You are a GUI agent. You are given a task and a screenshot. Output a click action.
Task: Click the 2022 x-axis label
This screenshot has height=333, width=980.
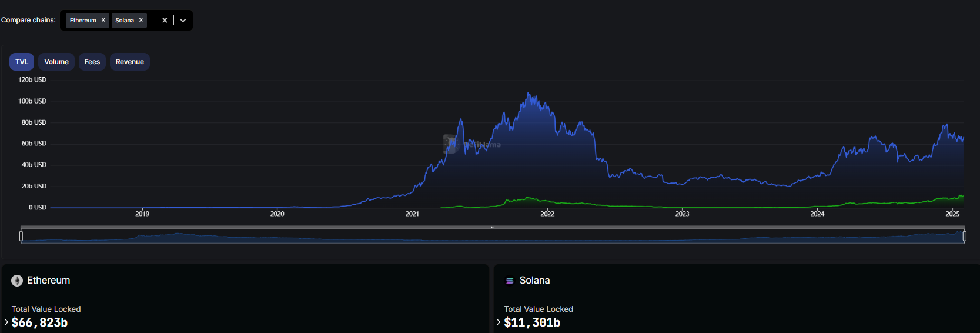(x=547, y=214)
